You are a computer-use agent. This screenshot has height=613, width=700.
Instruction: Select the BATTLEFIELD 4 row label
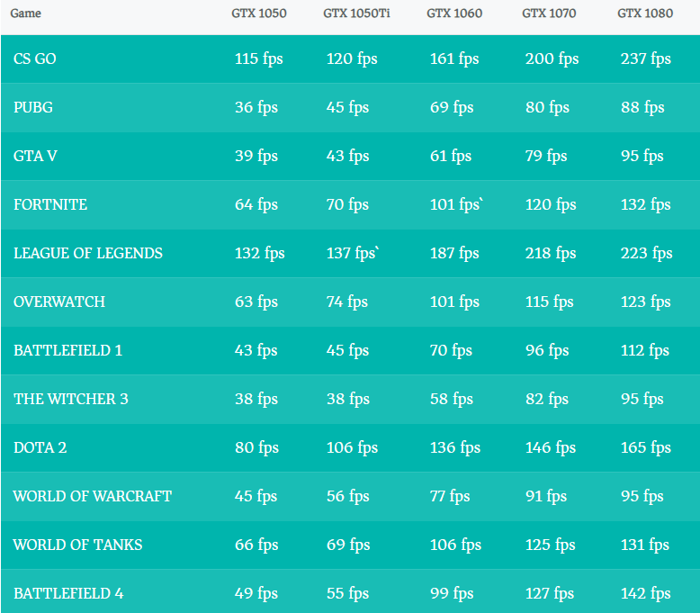click(68, 593)
